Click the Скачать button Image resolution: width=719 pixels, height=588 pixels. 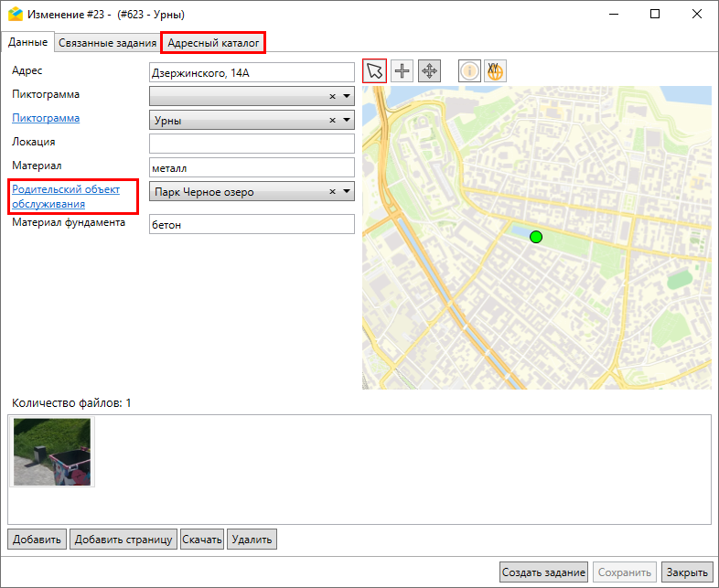[x=202, y=540]
